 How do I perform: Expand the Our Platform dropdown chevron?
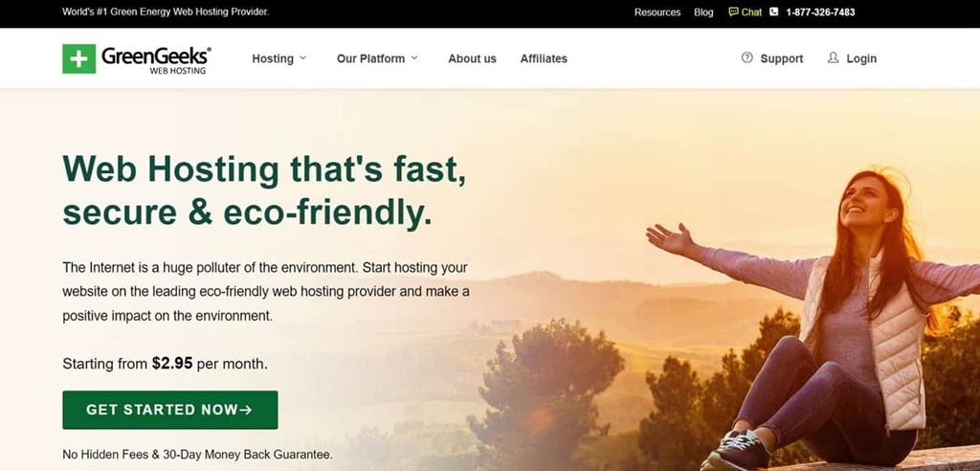tap(413, 57)
